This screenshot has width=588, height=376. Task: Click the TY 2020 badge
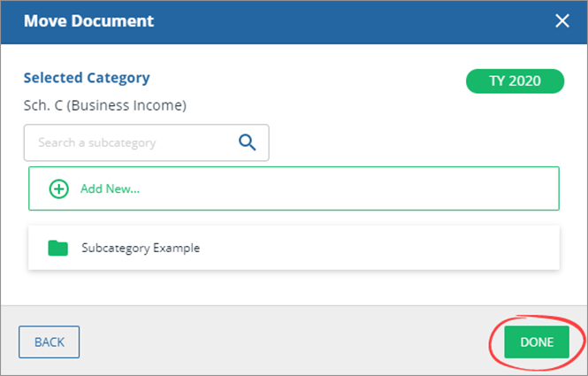(x=515, y=81)
